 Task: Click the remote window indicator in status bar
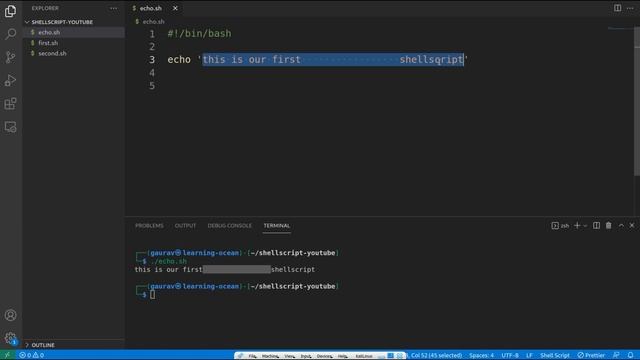coord(7,355)
